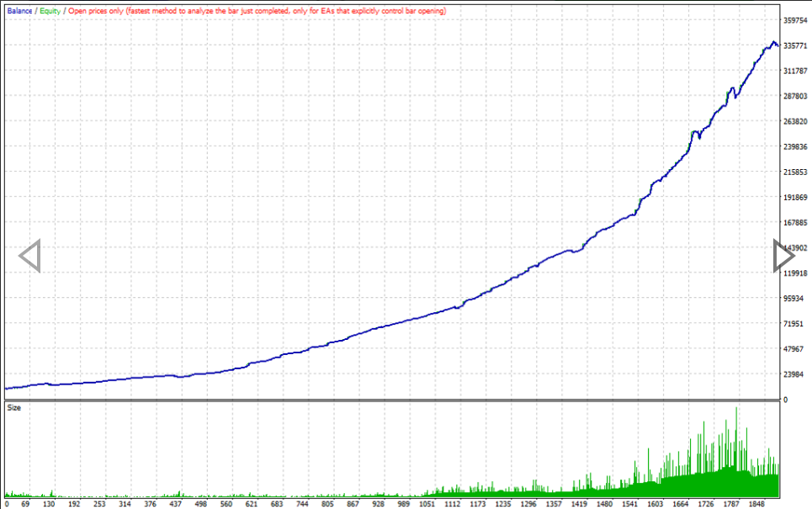
Task: Select the 1296 x-axis label
Action: point(528,504)
